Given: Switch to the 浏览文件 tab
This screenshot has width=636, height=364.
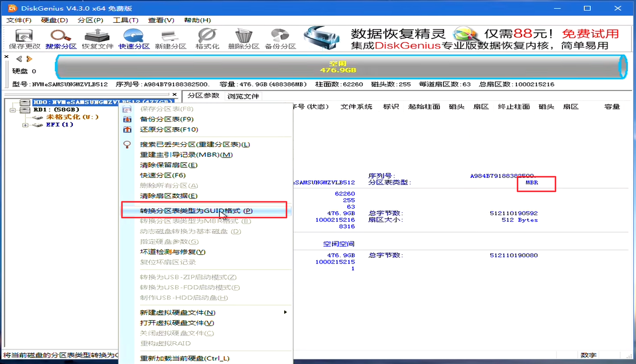Looking at the screenshot, I should click(243, 96).
